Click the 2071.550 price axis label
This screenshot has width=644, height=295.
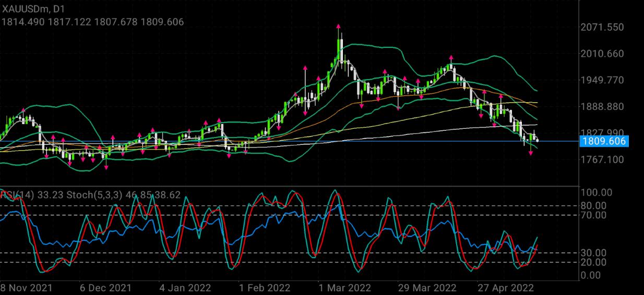point(602,27)
